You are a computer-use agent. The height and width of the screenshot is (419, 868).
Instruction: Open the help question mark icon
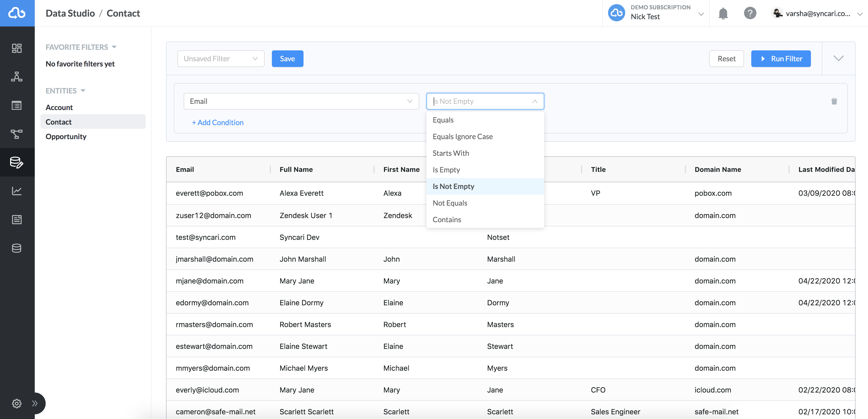(x=750, y=13)
